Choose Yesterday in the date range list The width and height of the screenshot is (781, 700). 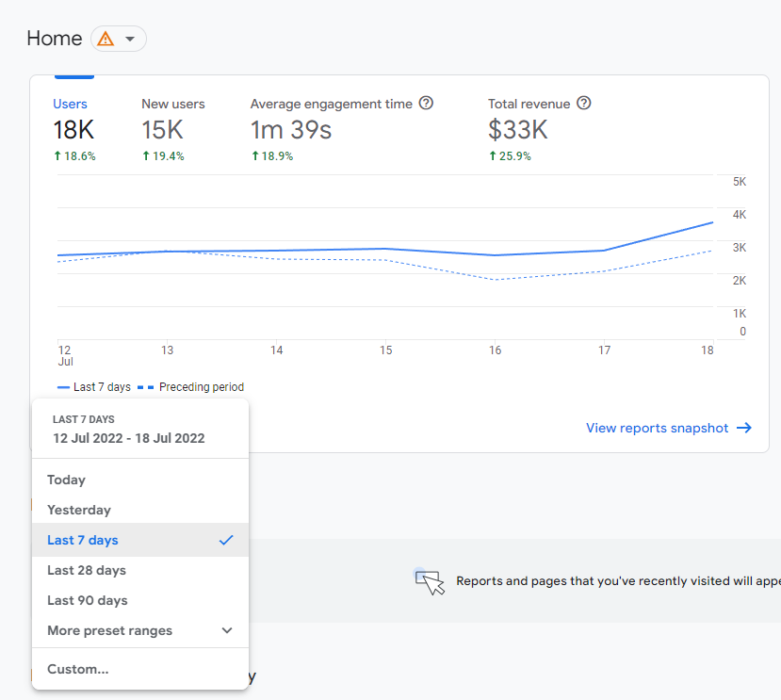click(79, 510)
